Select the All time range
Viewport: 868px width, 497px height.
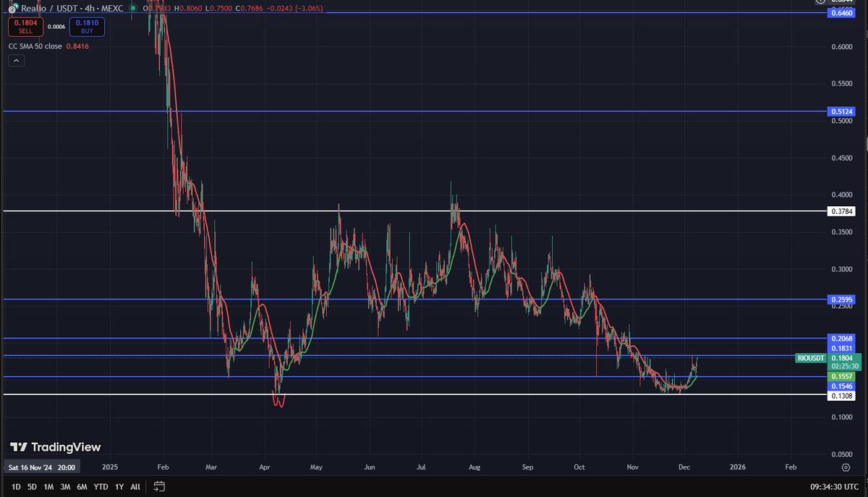click(135, 487)
